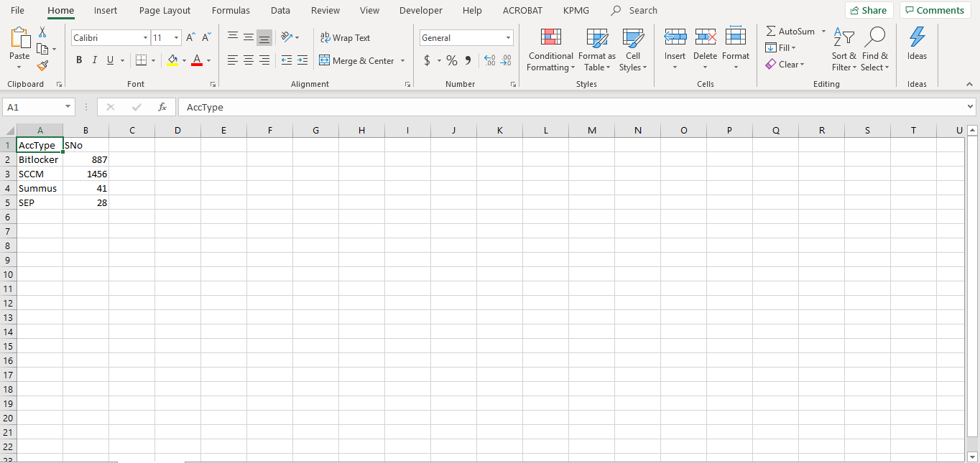Open the Clear dropdown
Screen dimensions: 980x463
click(784, 65)
